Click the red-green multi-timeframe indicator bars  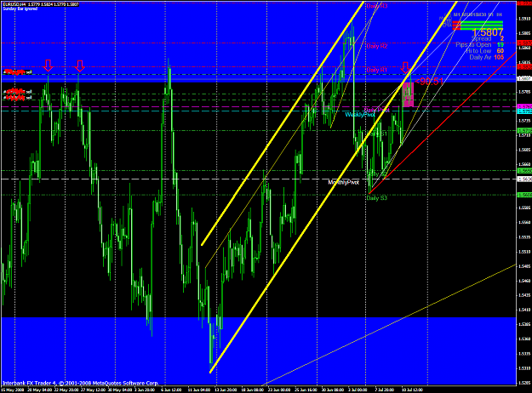pyautogui.click(x=478, y=26)
